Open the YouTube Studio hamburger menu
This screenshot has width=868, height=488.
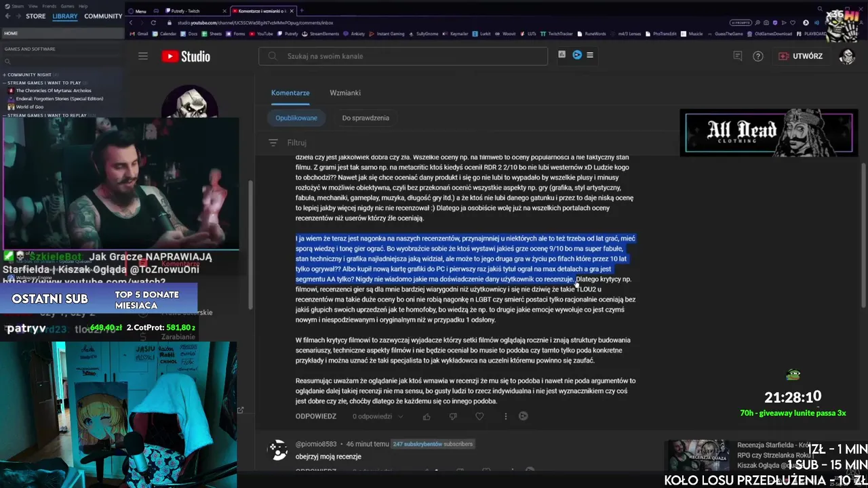coord(143,56)
